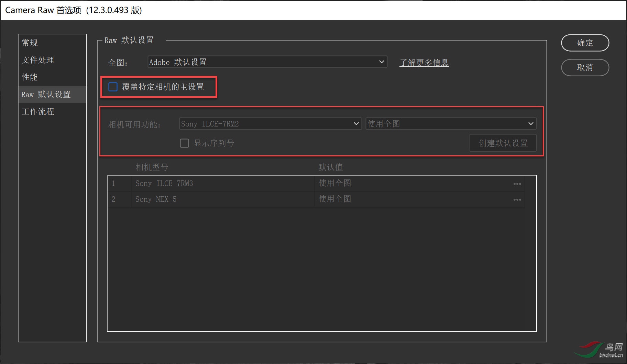Open options menu for Sony ILCE-7RM3 row

pos(517,184)
